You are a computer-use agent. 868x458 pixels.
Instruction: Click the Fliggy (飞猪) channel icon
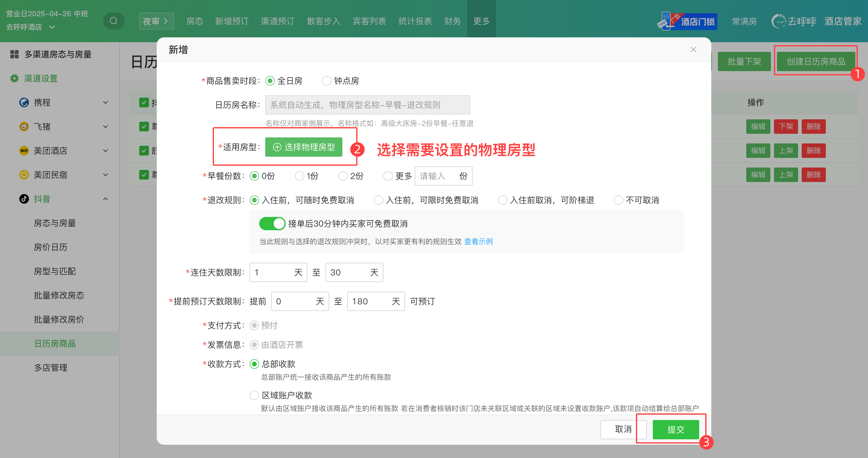[x=24, y=127]
